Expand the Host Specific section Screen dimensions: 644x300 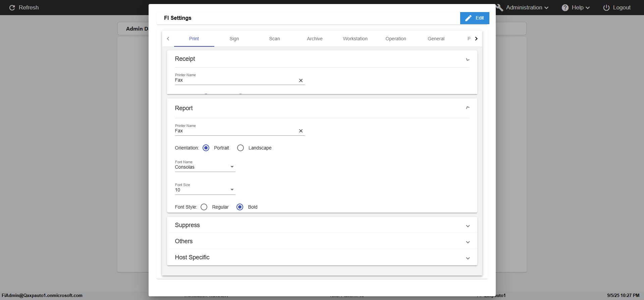coord(468,258)
